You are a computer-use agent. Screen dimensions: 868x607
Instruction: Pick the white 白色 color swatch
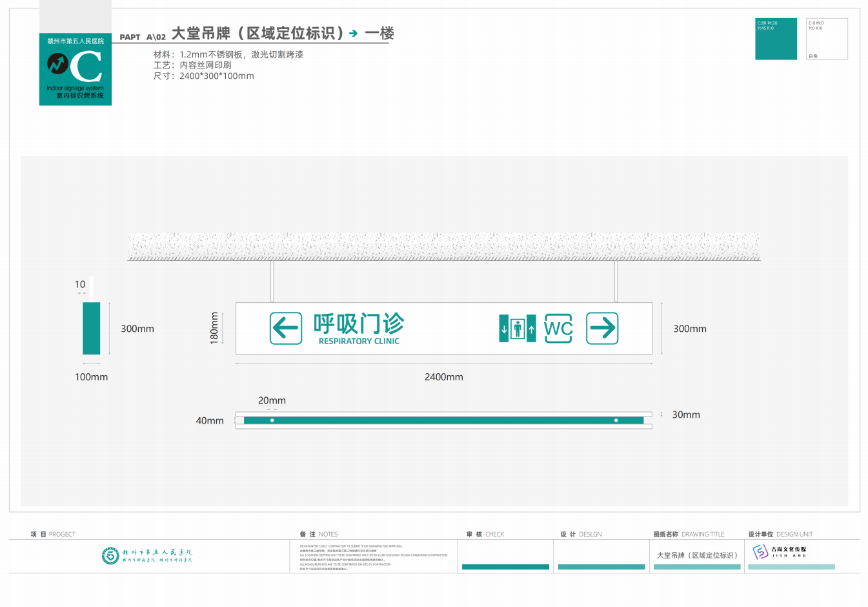pyautogui.click(x=827, y=39)
